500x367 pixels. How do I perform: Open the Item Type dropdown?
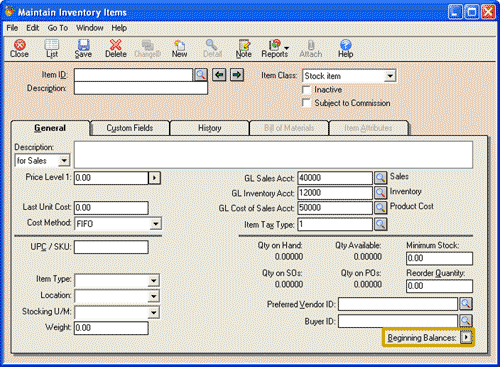click(x=153, y=280)
